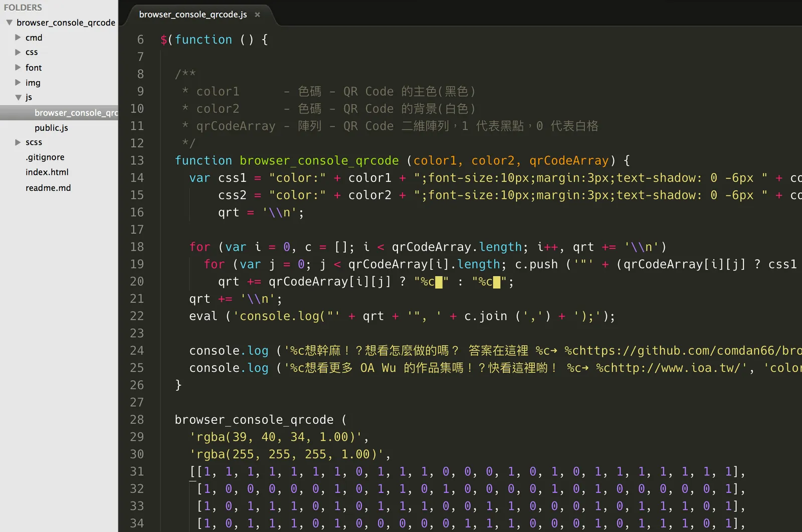Place cursor on 'function browser_console_qrcode' name

tap(319, 161)
